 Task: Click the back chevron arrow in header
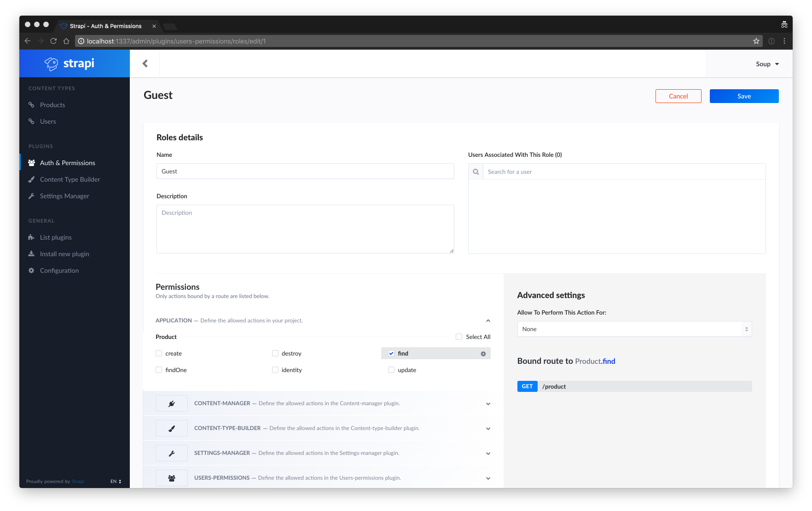click(145, 63)
